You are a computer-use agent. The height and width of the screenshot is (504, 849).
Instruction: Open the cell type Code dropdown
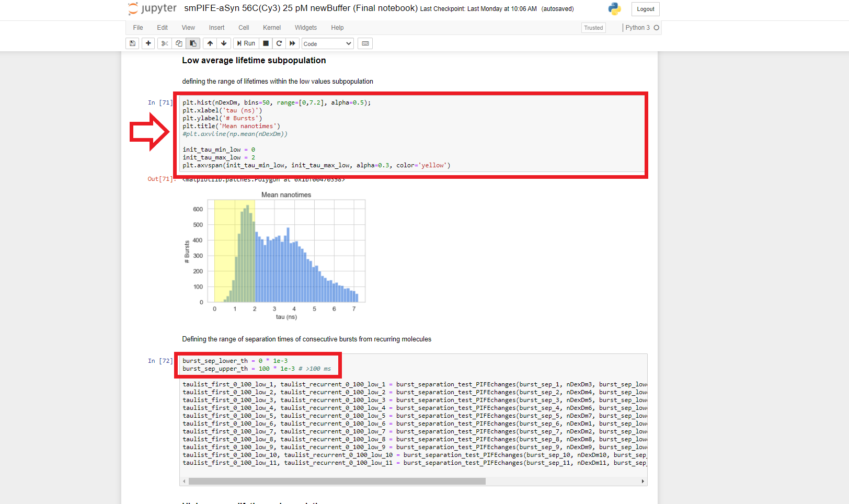[327, 44]
